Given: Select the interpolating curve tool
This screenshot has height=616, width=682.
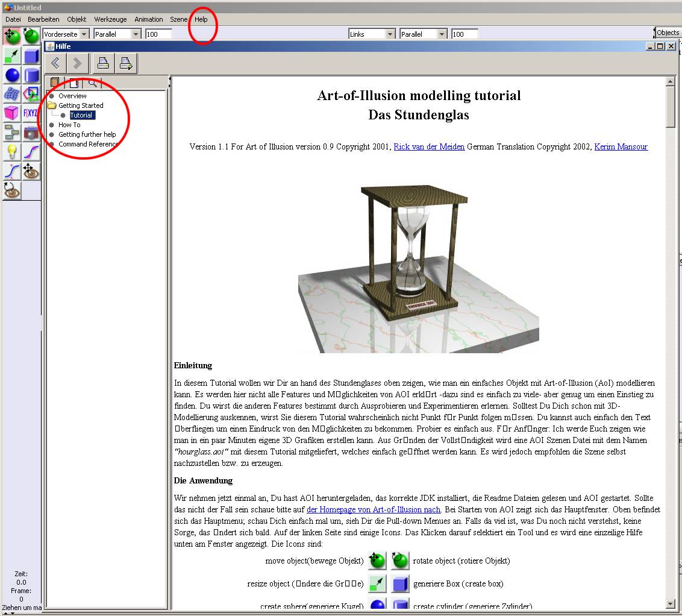Looking at the screenshot, I should pos(31,151).
